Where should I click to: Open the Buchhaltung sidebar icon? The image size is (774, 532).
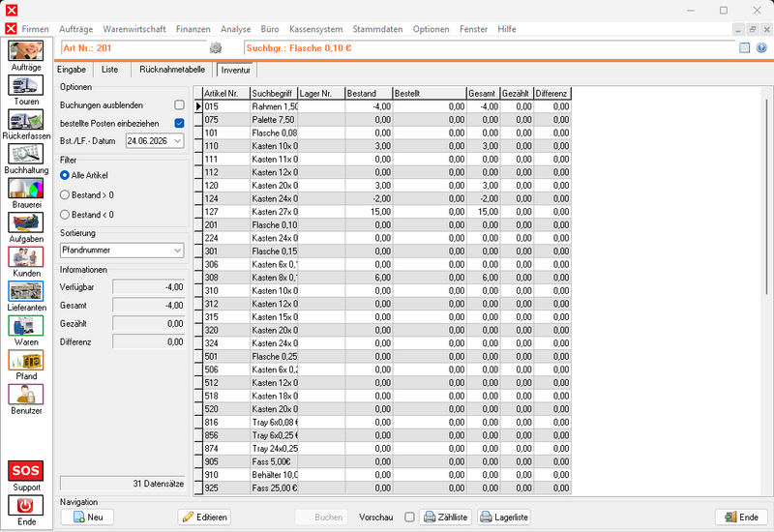(26, 154)
